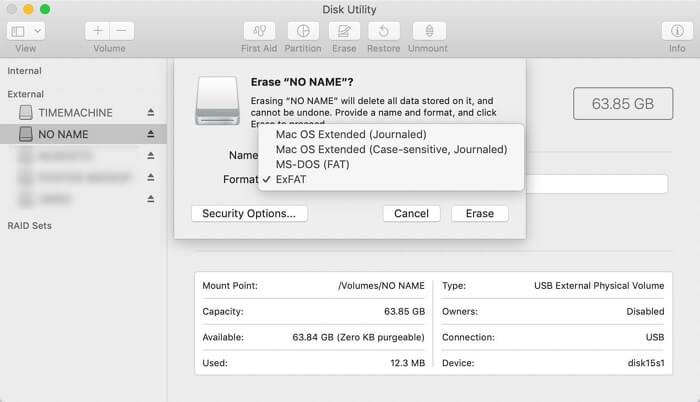The image size is (700, 402).
Task: Click the Erase toolbar icon
Action: [x=344, y=31]
